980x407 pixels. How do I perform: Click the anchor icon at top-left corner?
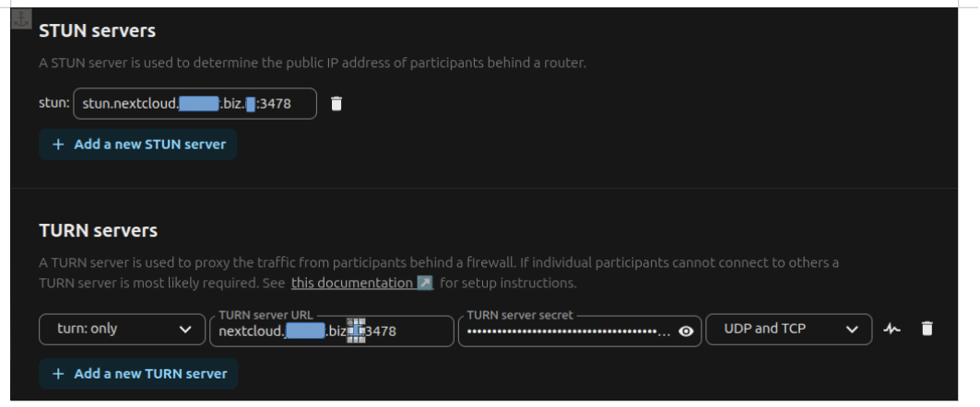tap(21, 18)
